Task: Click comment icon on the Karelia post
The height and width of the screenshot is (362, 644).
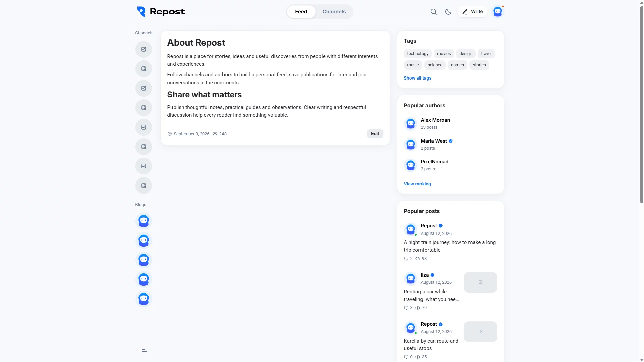Action: click(x=406, y=357)
